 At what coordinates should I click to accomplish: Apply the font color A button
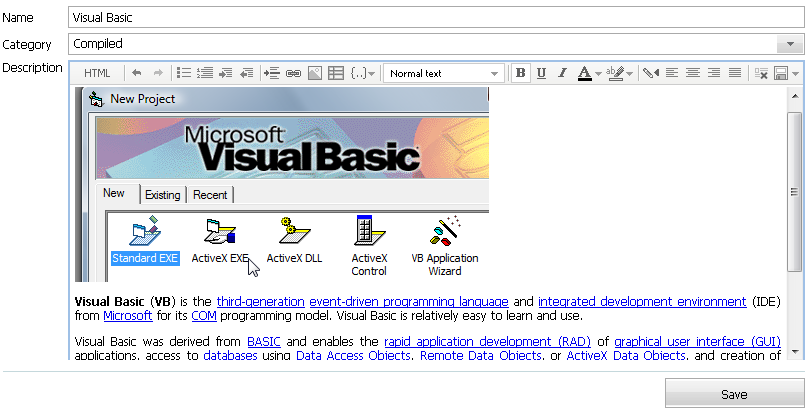point(584,73)
